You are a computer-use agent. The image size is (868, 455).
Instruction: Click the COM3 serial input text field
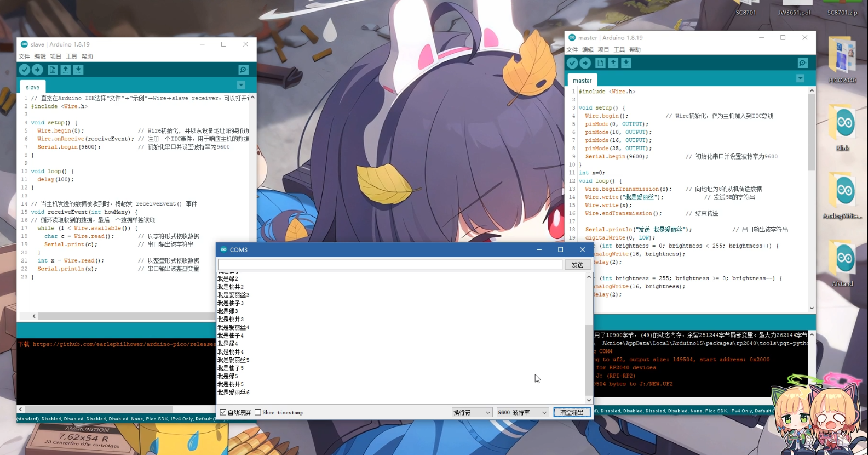click(390, 265)
